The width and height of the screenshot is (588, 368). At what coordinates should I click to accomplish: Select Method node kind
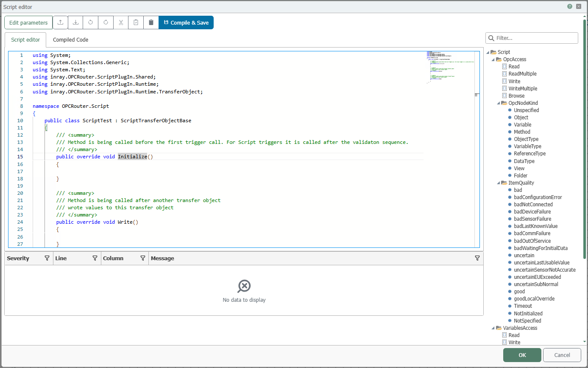click(x=522, y=132)
